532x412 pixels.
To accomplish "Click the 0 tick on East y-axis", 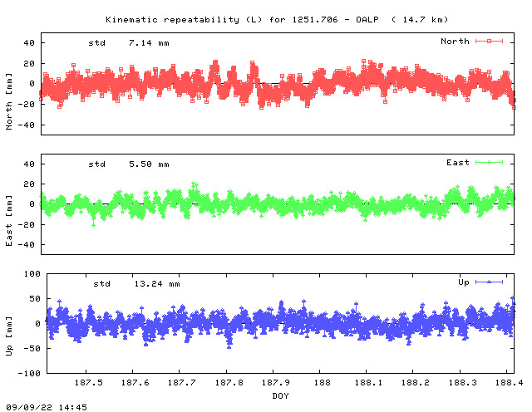I will [x=32, y=204].
